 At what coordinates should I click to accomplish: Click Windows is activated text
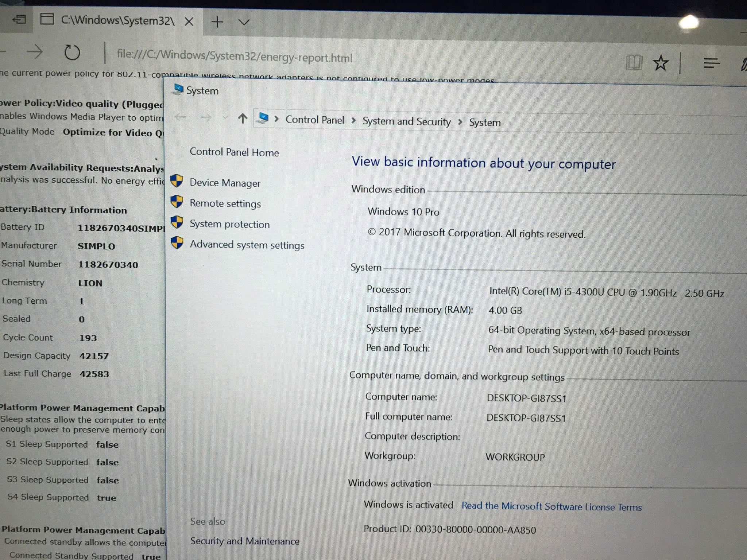(x=409, y=505)
